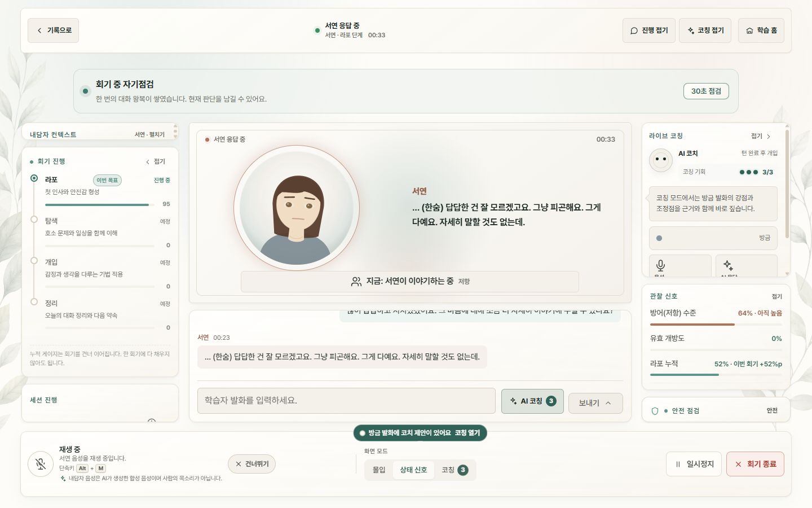Click the sparkle AI icon in live coaching panel
The image size is (812, 508).
tap(728, 265)
